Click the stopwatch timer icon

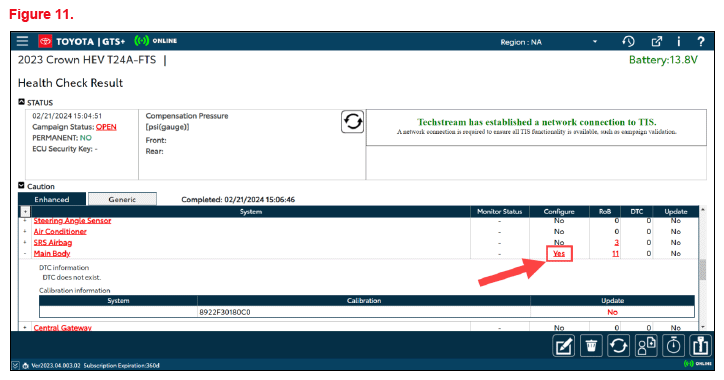[x=673, y=345]
